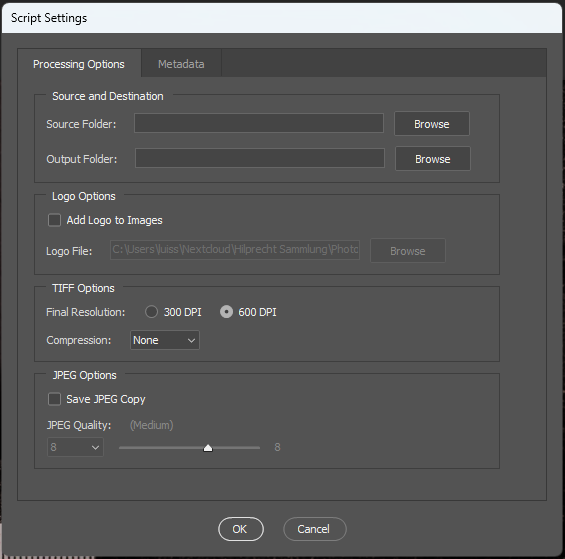Click the JPEG Quality slider track's far right end

click(258, 448)
